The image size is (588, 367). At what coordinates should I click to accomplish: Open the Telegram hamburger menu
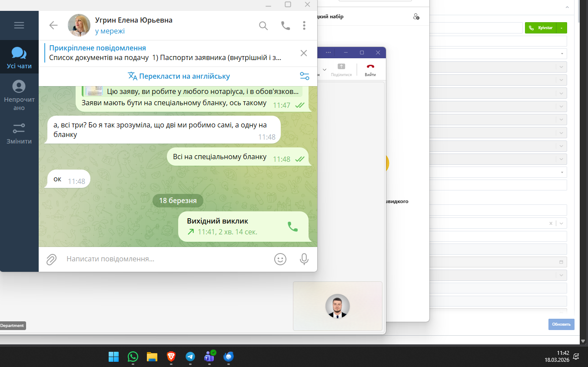point(19,25)
